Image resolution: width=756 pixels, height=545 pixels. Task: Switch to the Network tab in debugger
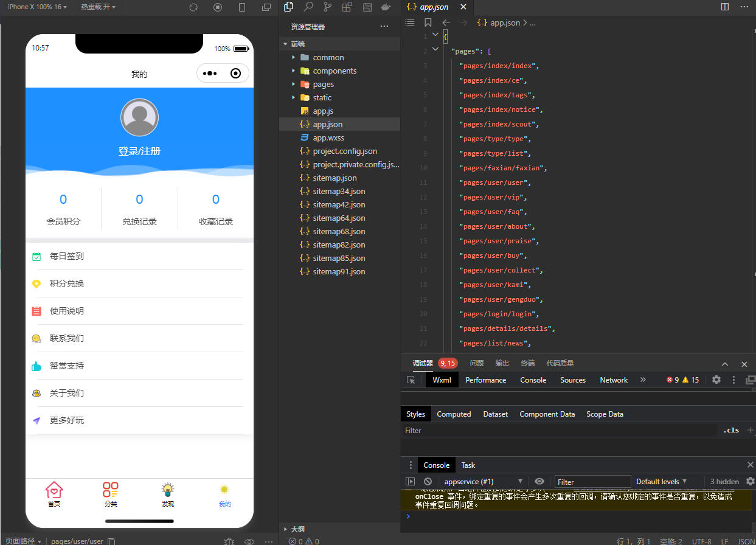point(613,380)
